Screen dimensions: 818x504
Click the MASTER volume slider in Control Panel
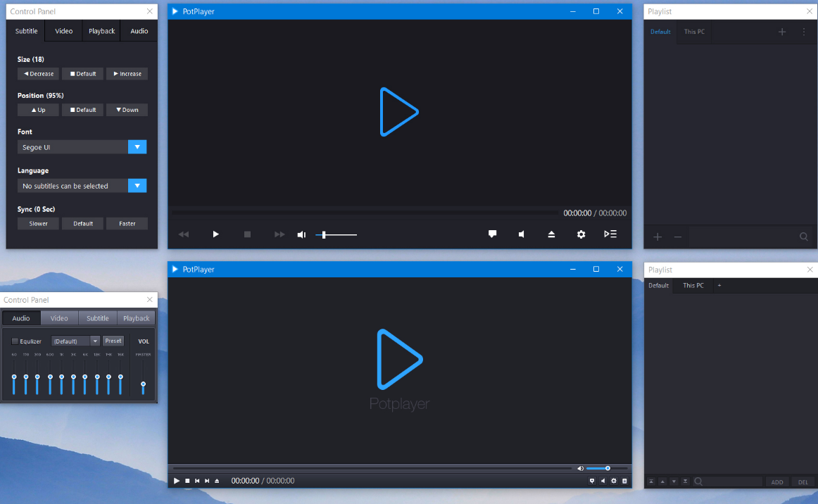pyautogui.click(x=143, y=378)
